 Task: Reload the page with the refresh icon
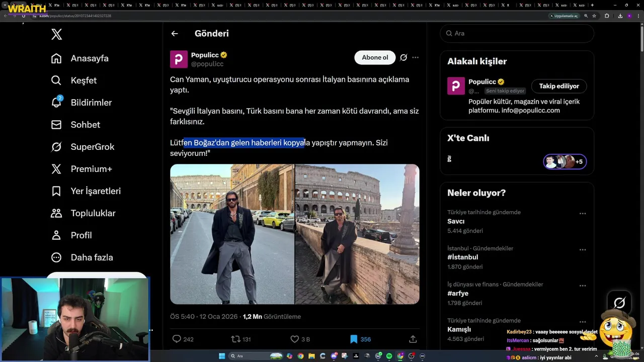[x=23, y=16]
